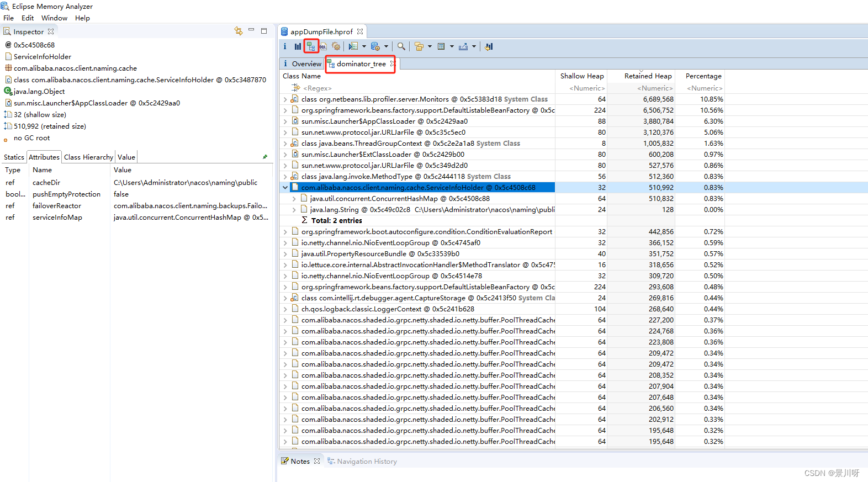Expand the java.util.PropertyResourceBundle row
The height and width of the screenshot is (482, 868).
(285, 254)
